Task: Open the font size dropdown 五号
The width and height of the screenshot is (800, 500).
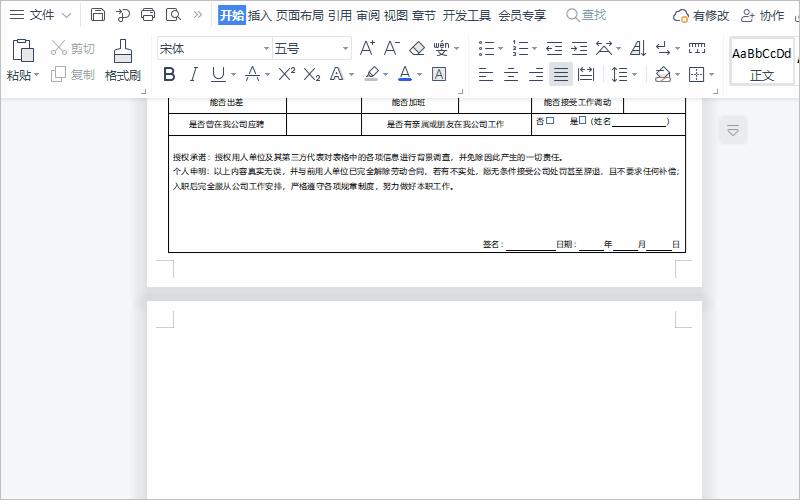Action: tap(345, 48)
